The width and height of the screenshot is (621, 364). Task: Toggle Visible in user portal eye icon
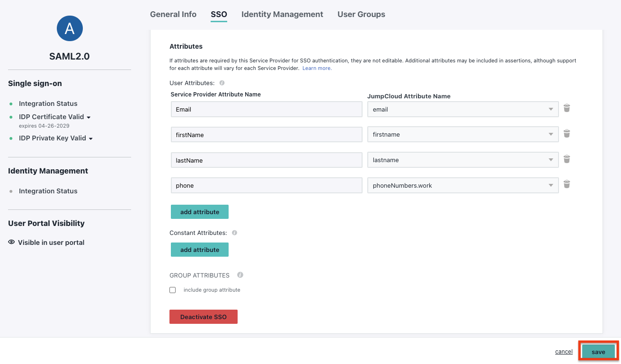coord(11,242)
